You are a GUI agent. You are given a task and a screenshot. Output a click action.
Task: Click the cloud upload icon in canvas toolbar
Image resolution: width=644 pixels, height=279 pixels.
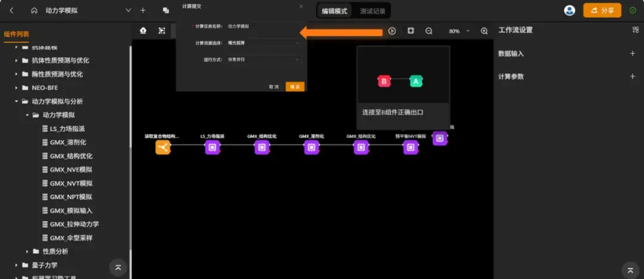(143, 31)
